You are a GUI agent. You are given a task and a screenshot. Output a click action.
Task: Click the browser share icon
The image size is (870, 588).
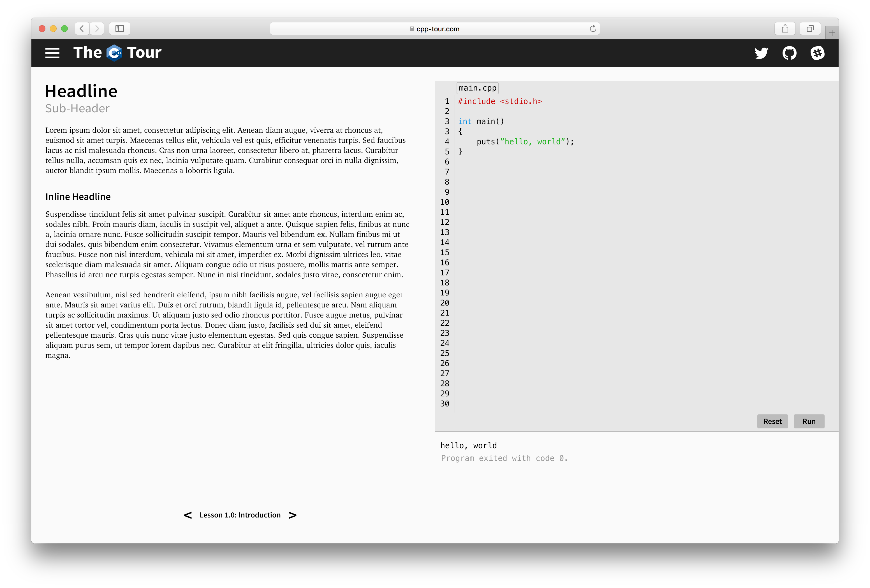785,29
